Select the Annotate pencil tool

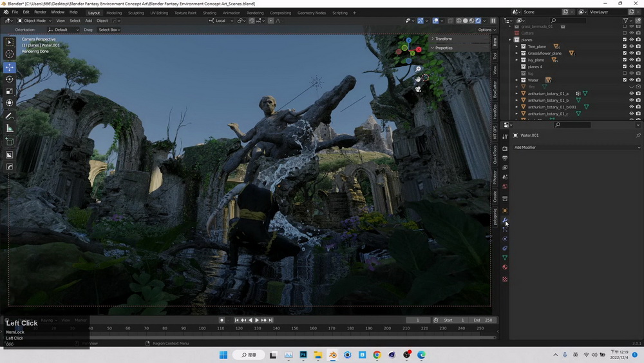[x=10, y=116]
